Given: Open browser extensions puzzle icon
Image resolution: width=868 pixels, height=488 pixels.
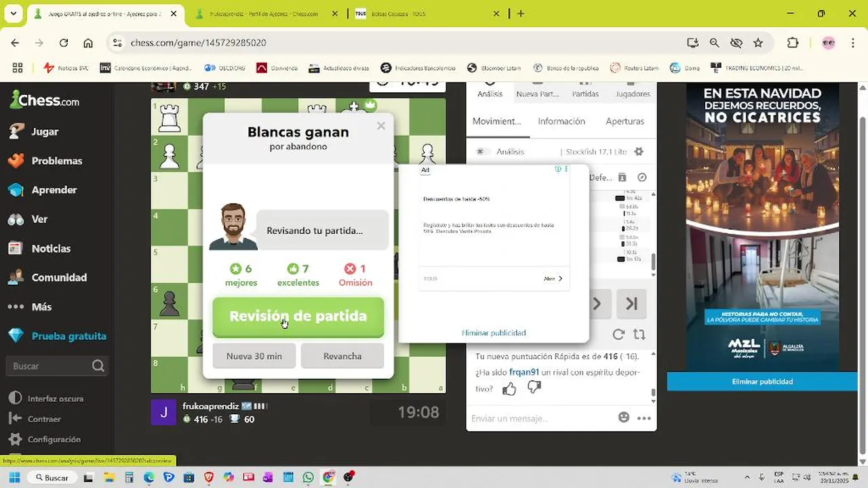Looking at the screenshot, I should (x=793, y=43).
